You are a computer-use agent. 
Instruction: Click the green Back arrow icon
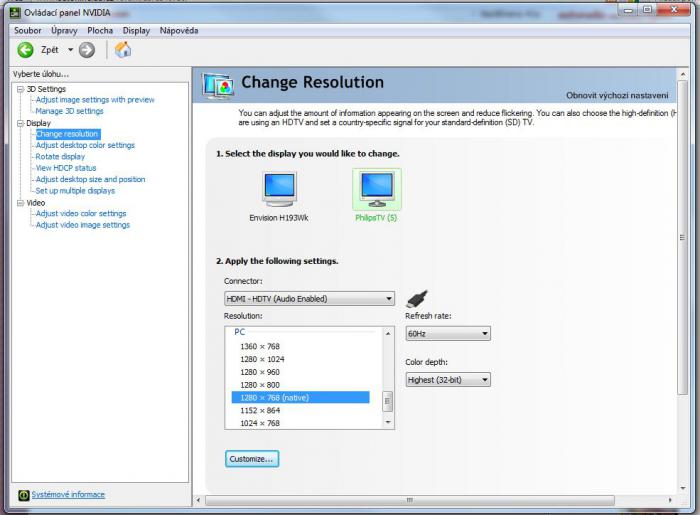(25, 50)
